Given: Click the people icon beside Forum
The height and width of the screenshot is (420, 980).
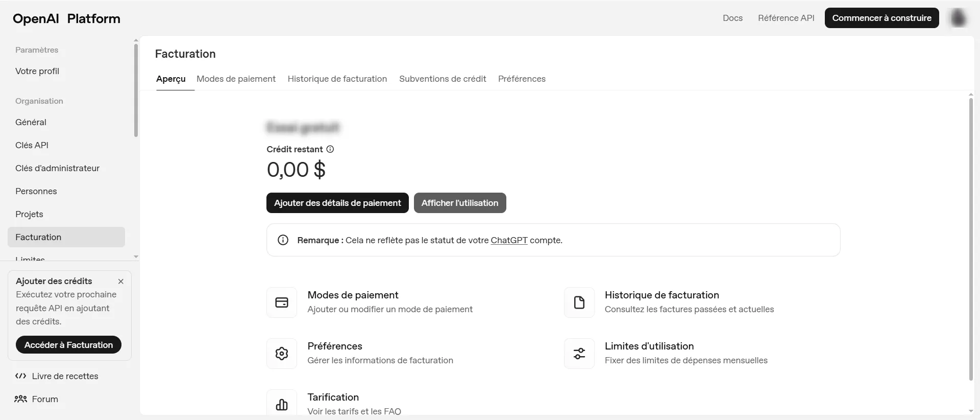Looking at the screenshot, I should (x=20, y=399).
